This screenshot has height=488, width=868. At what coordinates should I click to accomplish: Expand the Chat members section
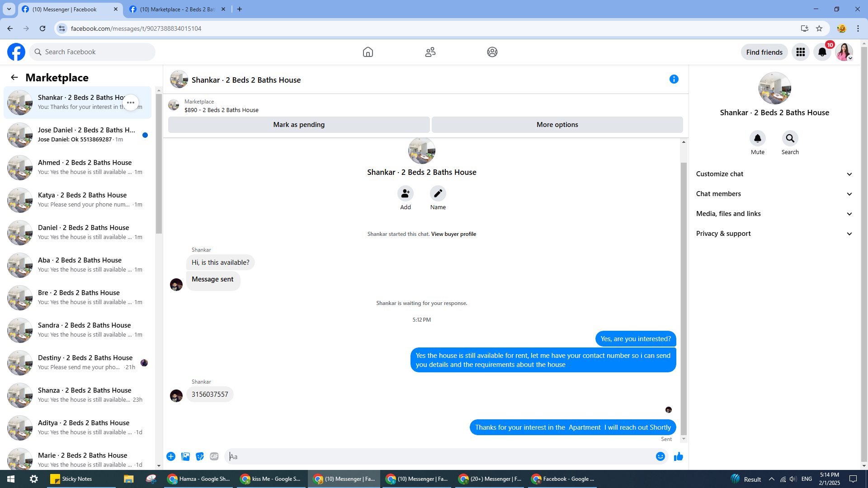pyautogui.click(x=774, y=194)
